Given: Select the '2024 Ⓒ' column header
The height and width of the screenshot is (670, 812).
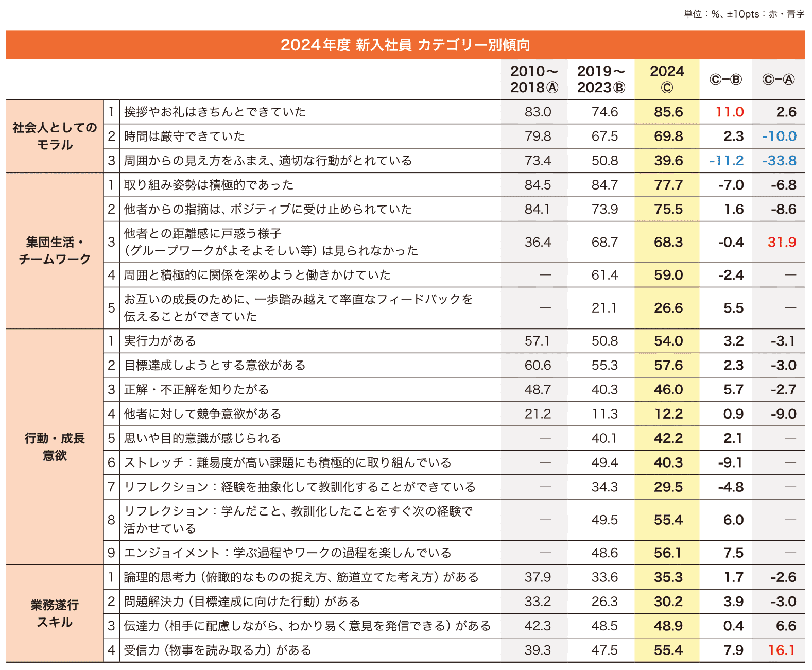Looking at the screenshot, I should (667, 79).
